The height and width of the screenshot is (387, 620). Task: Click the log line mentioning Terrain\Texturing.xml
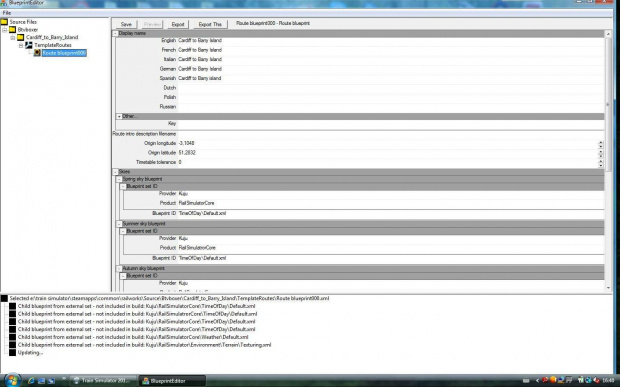pos(144,345)
